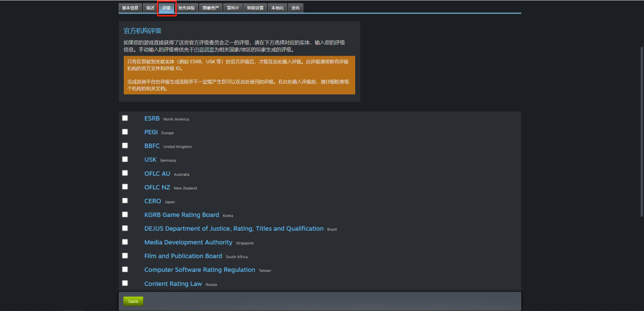Image resolution: width=644 pixels, height=311 pixels.
Task: Tick the PEGI checkbox
Action: [x=125, y=132]
